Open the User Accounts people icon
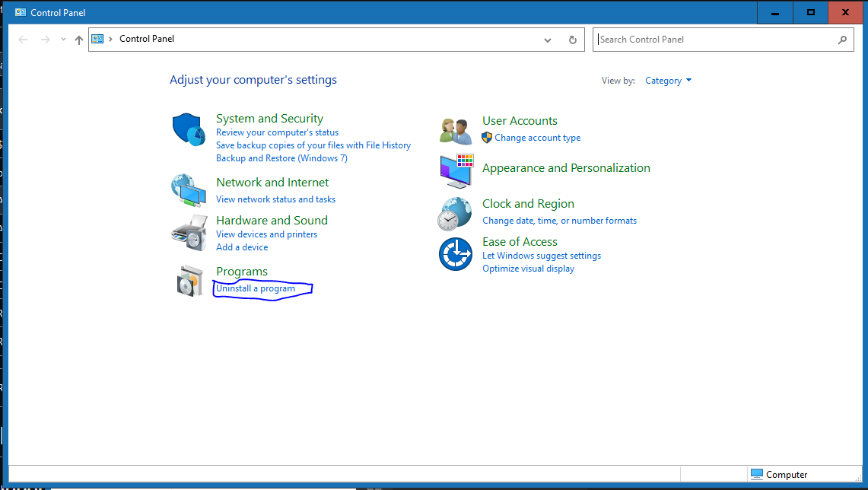Viewport: 868px width, 490px height. 456,132
